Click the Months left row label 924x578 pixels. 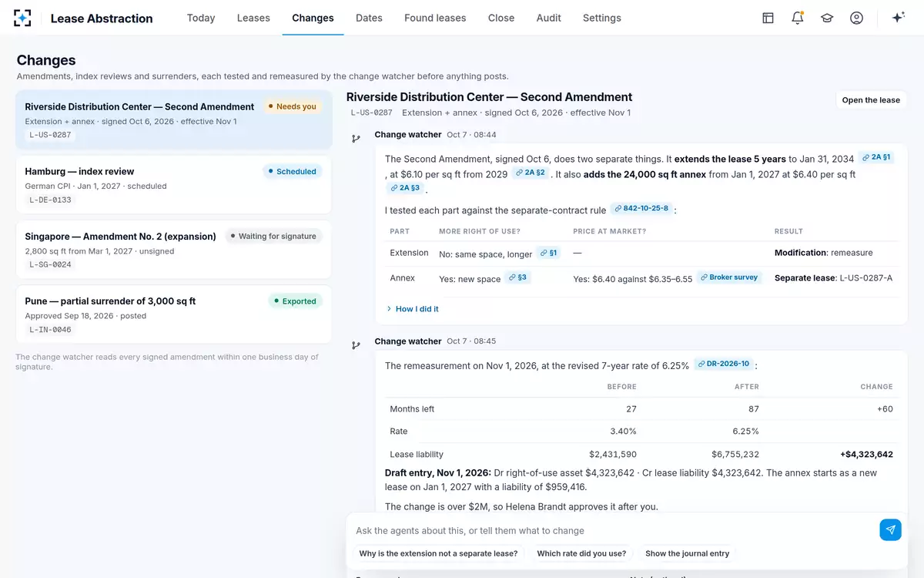pos(412,408)
